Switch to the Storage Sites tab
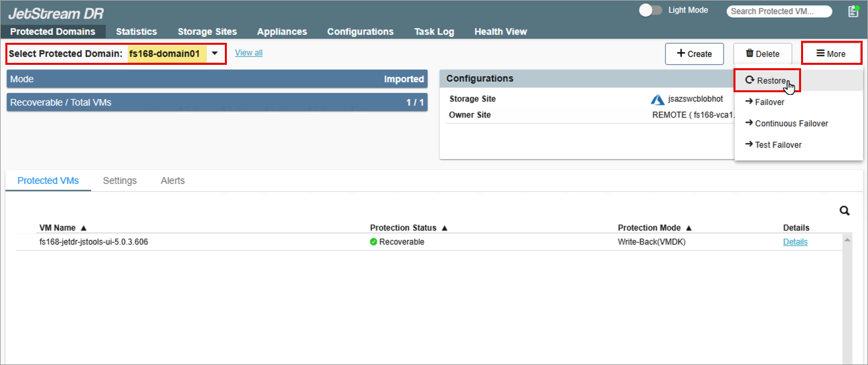Image resolution: width=868 pixels, height=365 pixels. tap(207, 31)
